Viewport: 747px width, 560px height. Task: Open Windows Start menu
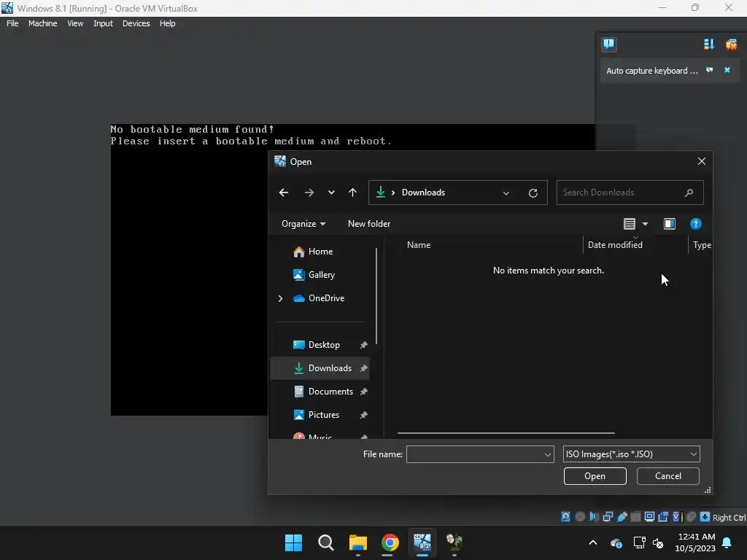[293, 542]
